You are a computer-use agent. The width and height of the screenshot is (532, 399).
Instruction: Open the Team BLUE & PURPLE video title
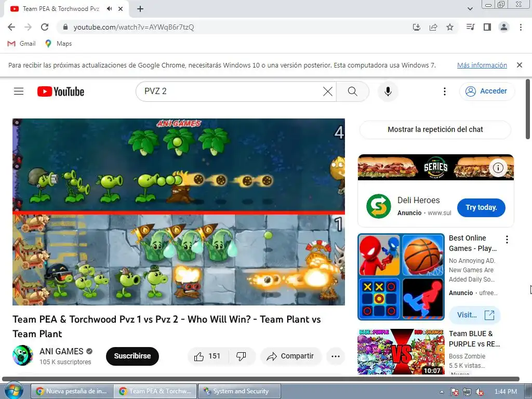click(x=474, y=339)
